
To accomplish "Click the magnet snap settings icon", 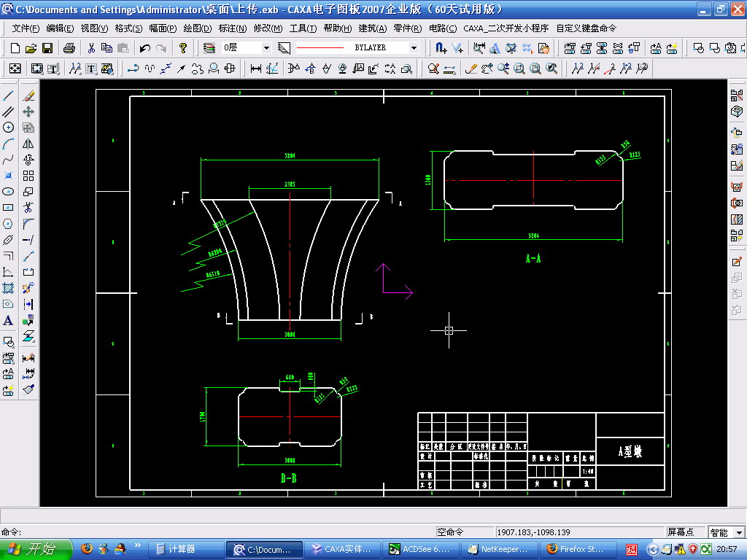I will tap(441, 48).
